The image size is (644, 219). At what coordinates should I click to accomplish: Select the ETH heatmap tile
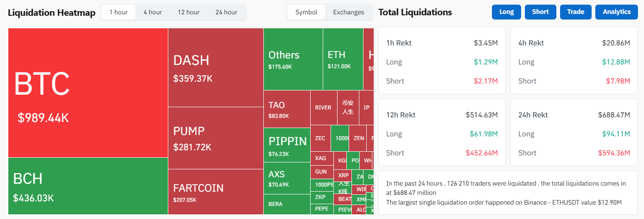[x=343, y=59]
